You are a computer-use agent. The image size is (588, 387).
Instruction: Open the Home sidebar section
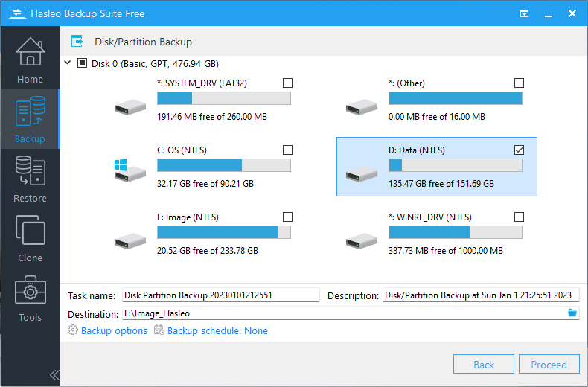click(x=30, y=60)
